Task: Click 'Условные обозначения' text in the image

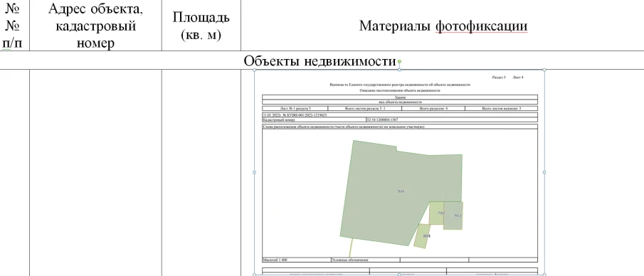Action: [x=350, y=260]
